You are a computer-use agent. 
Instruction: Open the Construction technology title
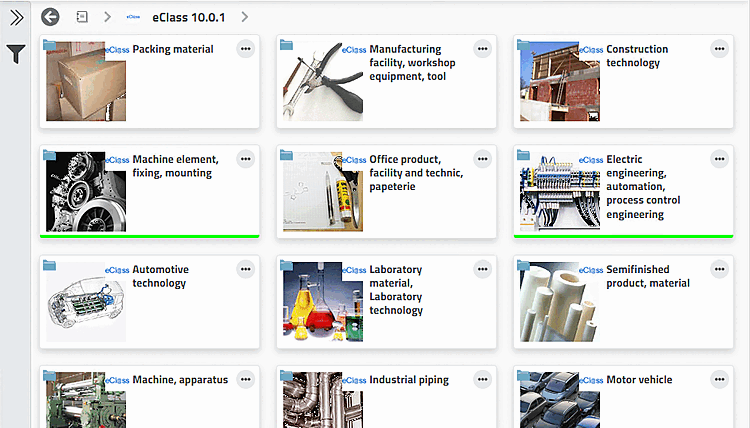click(637, 56)
